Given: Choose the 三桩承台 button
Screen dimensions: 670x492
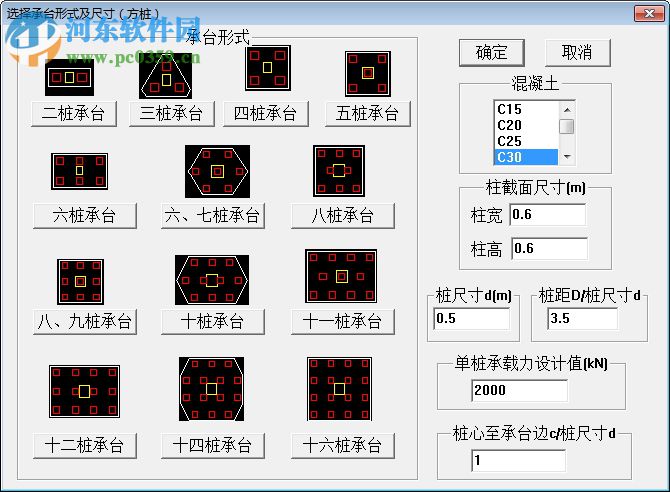Looking at the screenshot, I should coord(172,114).
